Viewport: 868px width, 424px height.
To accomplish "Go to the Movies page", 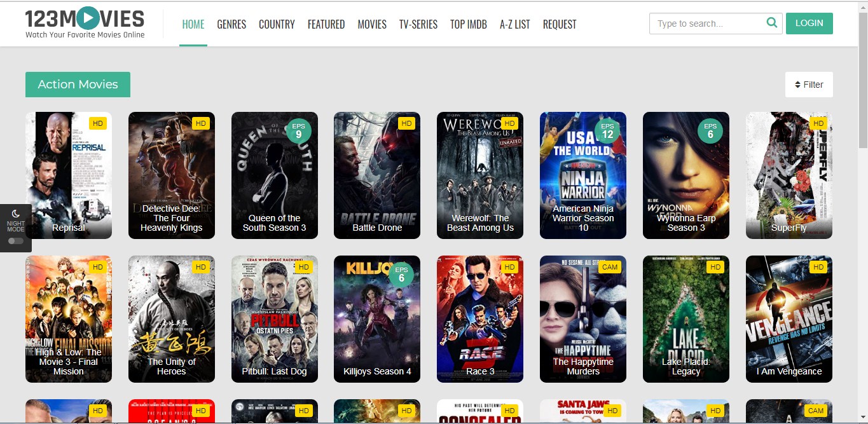I will click(372, 24).
